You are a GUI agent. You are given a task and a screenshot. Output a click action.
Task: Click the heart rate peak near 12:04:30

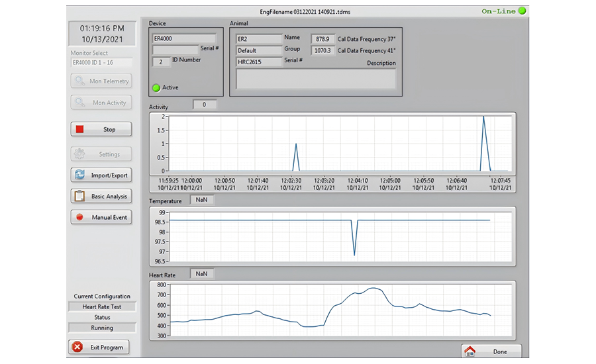[373, 289]
